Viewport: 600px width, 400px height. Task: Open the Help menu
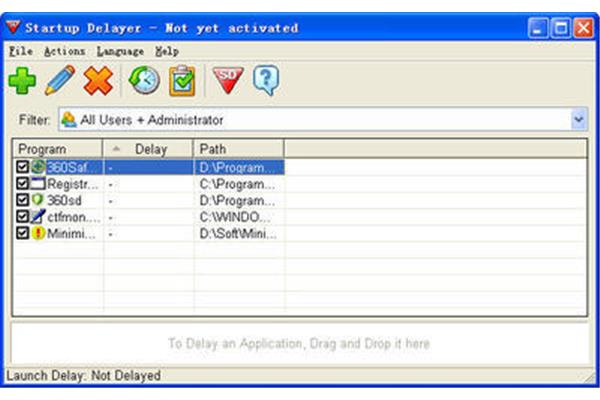(x=167, y=51)
